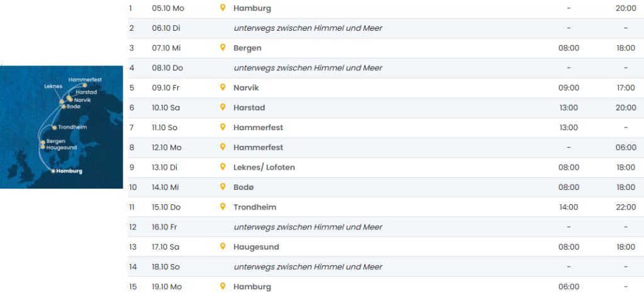
Task: Click the Hamburg marker on the map
Action: (x=52, y=171)
